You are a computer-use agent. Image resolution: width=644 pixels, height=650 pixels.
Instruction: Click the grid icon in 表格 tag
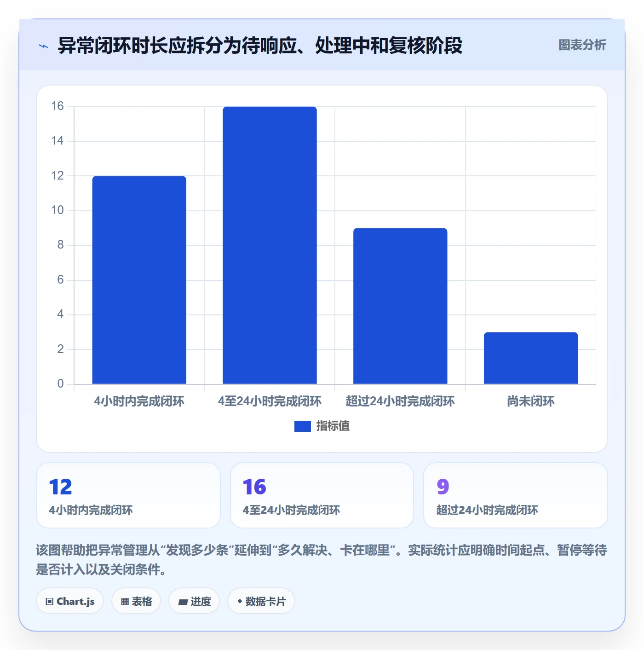coord(125,602)
